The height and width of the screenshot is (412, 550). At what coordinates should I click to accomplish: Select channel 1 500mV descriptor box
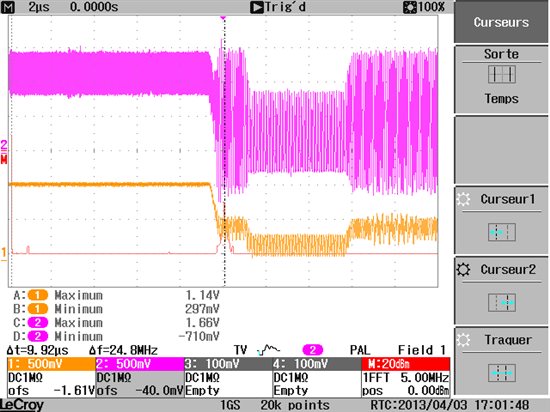pos(51,377)
